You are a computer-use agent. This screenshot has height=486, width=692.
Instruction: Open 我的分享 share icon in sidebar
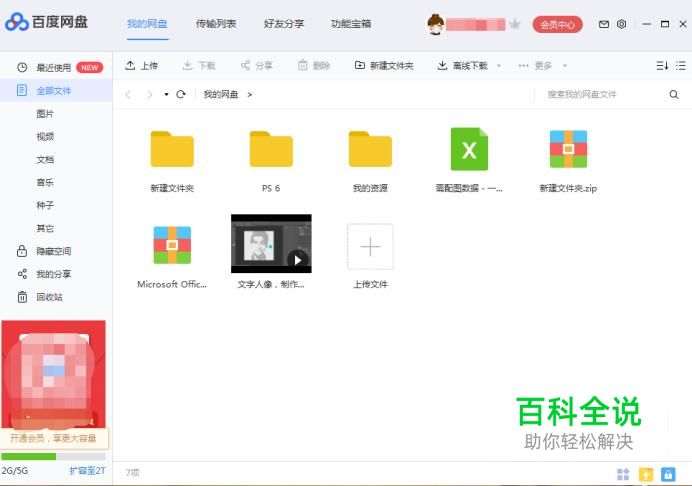coord(22,274)
